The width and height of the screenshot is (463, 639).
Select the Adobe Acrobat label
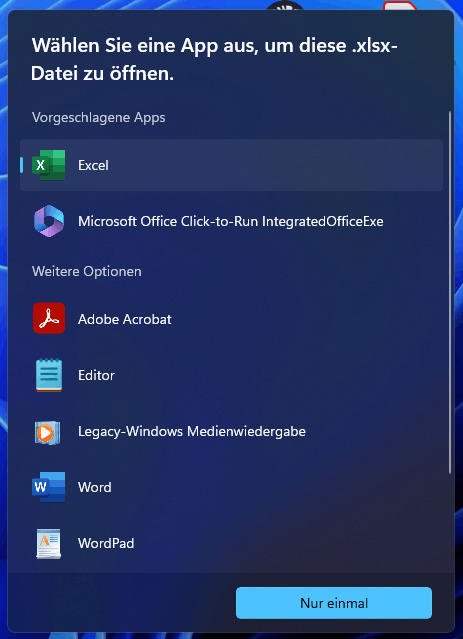125,319
